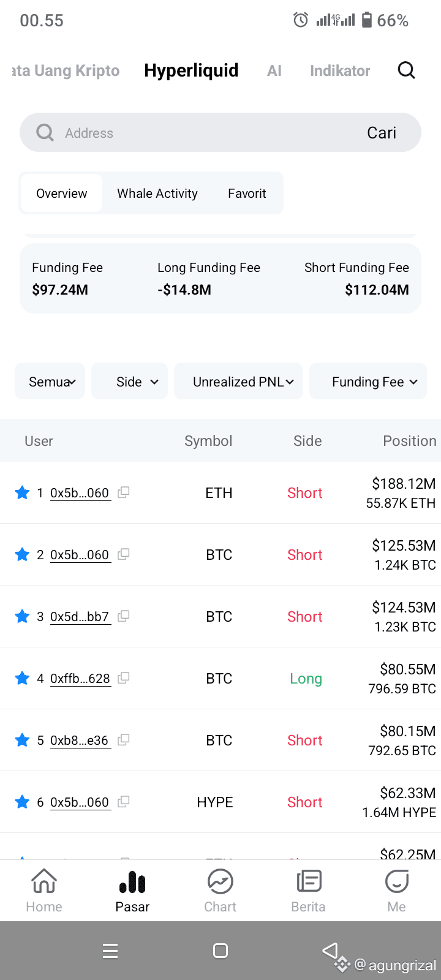Copy address icon for row 1 0x5b...060
The width and height of the screenshot is (441, 980).
pyautogui.click(x=123, y=492)
